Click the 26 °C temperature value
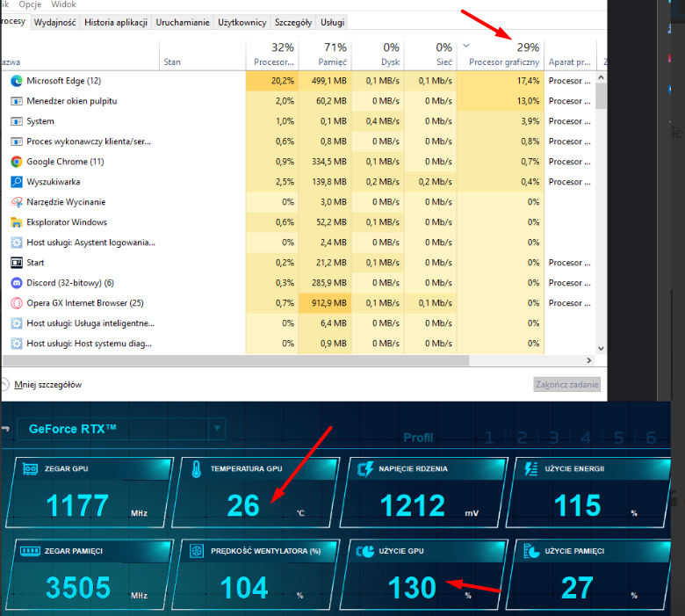The width and height of the screenshot is (685, 616). pos(243,505)
